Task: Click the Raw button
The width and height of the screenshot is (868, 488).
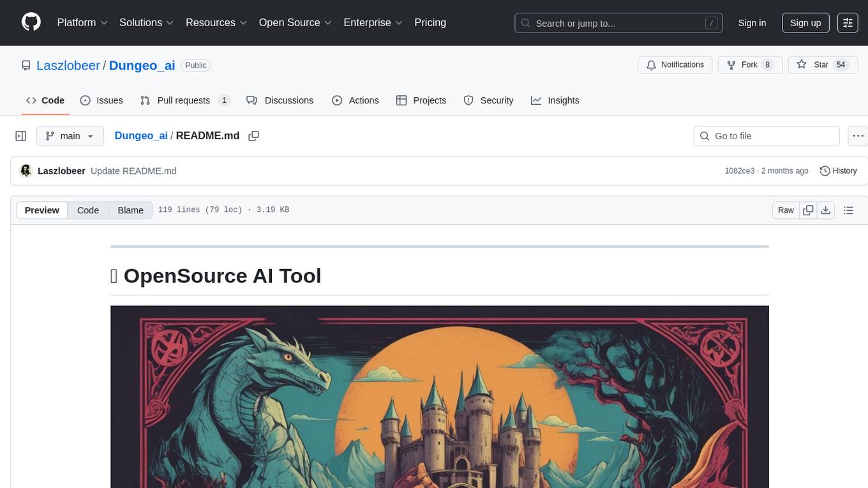Action: pos(786,210)
